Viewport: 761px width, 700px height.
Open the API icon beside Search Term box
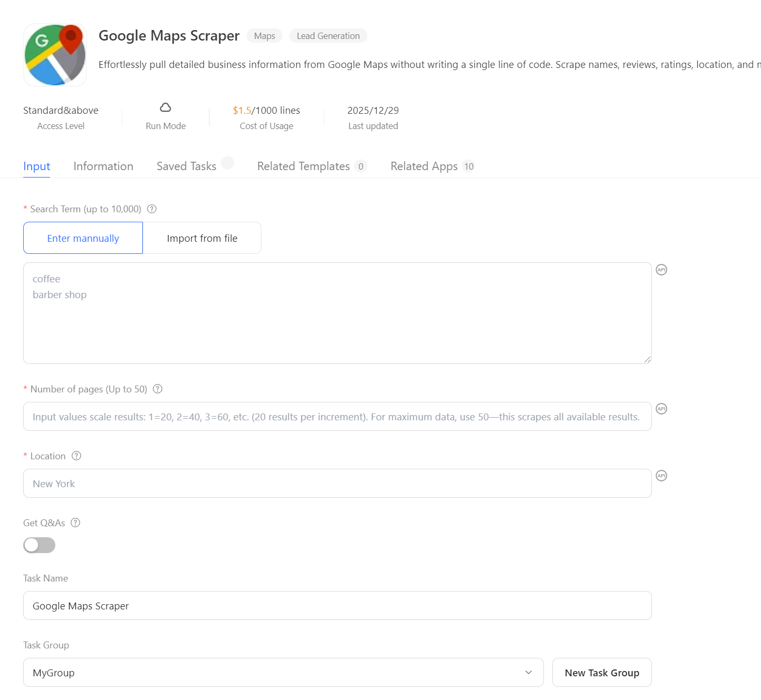[661, 269]
